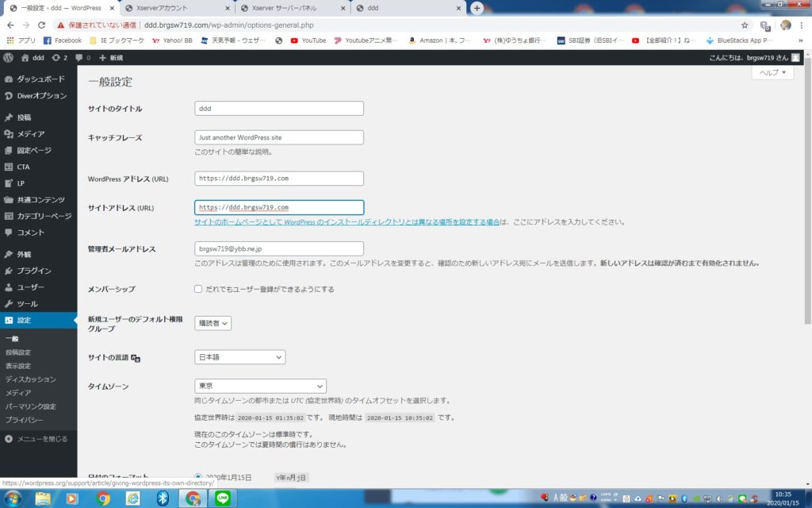
Task: Click the page's vertical scrollbar
Action: click(807, 198)
